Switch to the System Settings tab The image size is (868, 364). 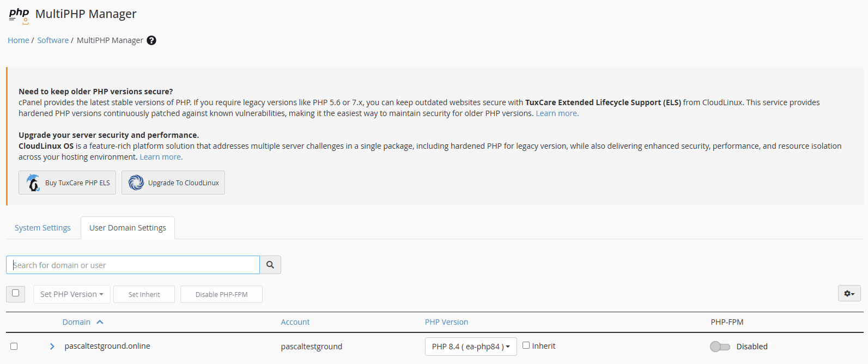click(x=43, y=228)
